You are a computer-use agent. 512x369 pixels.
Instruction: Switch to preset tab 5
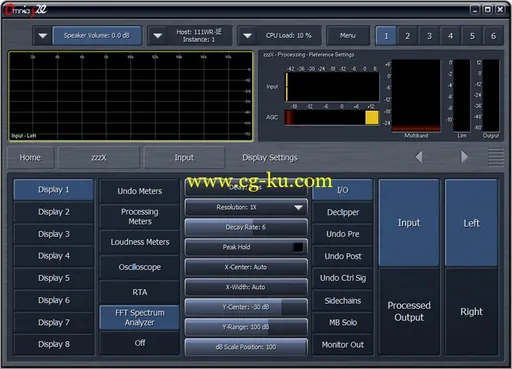472,36
